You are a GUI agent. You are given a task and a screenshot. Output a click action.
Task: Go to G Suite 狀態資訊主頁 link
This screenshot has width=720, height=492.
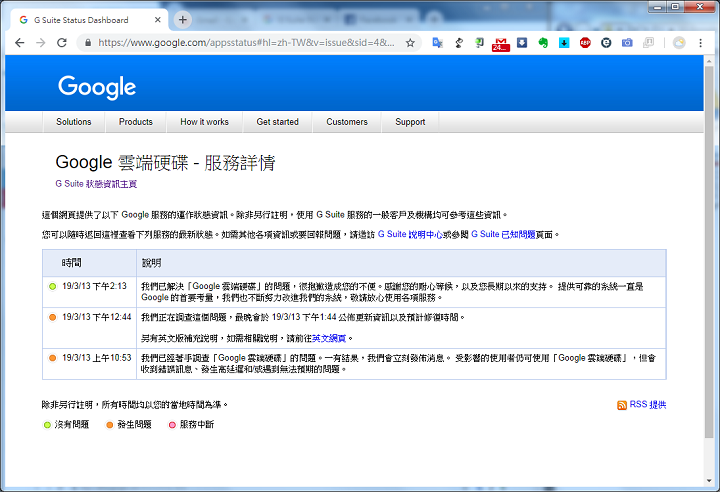[x=96, y=184]
